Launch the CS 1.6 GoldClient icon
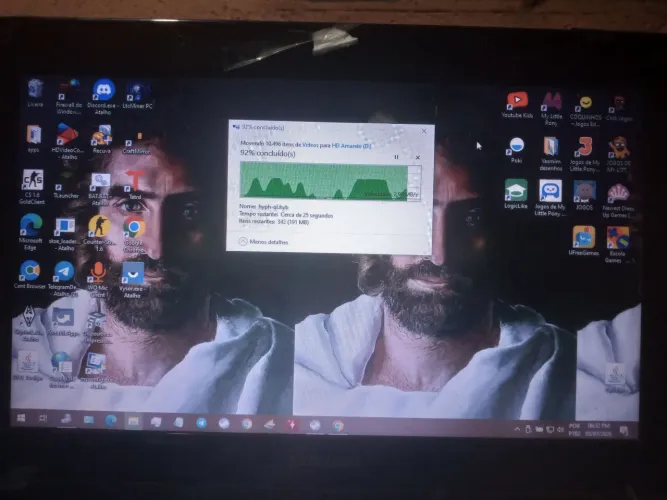667x500 pixels. click(32, 186)
